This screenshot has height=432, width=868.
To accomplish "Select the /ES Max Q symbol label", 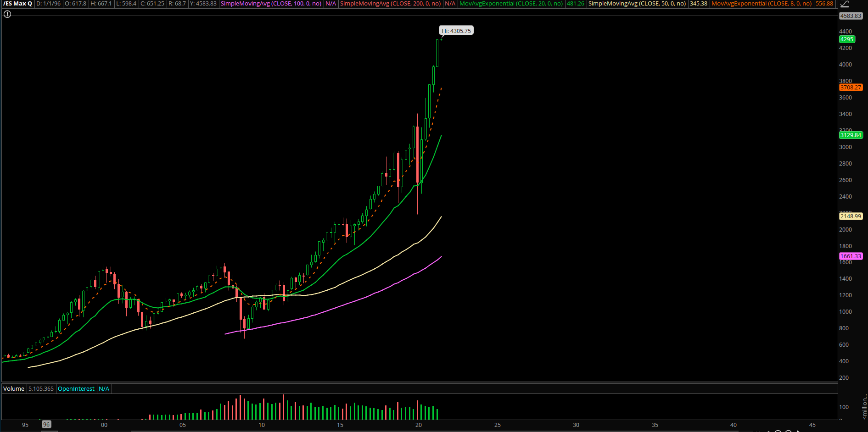I will point(17,4).
